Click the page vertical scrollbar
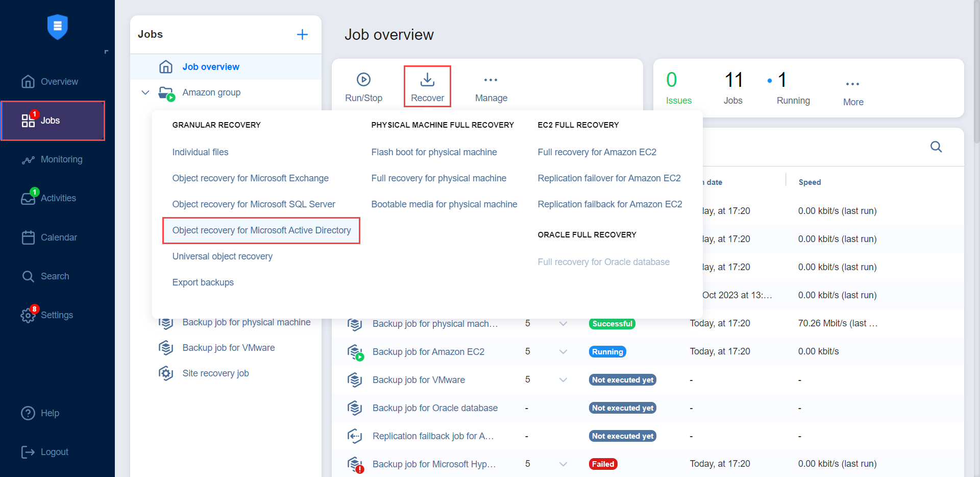This screenshot has height=477, width=980. tap(977, 71)
